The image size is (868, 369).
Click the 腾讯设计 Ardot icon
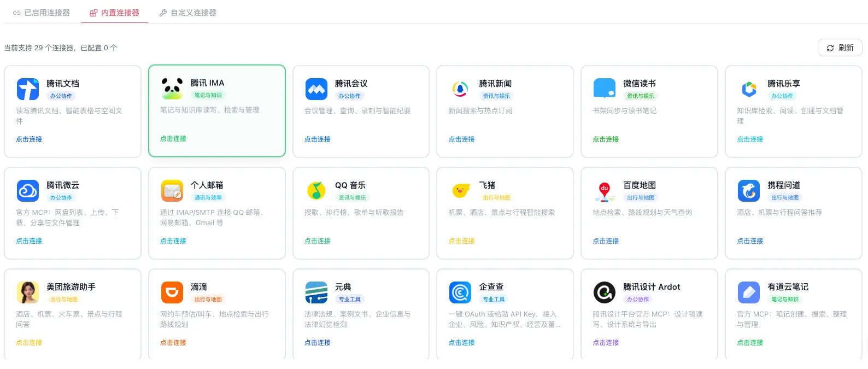tap(605, 292)
